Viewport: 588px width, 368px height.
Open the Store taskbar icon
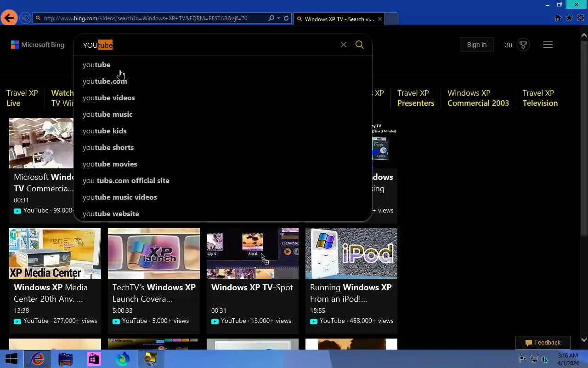[x=94, y=359]
